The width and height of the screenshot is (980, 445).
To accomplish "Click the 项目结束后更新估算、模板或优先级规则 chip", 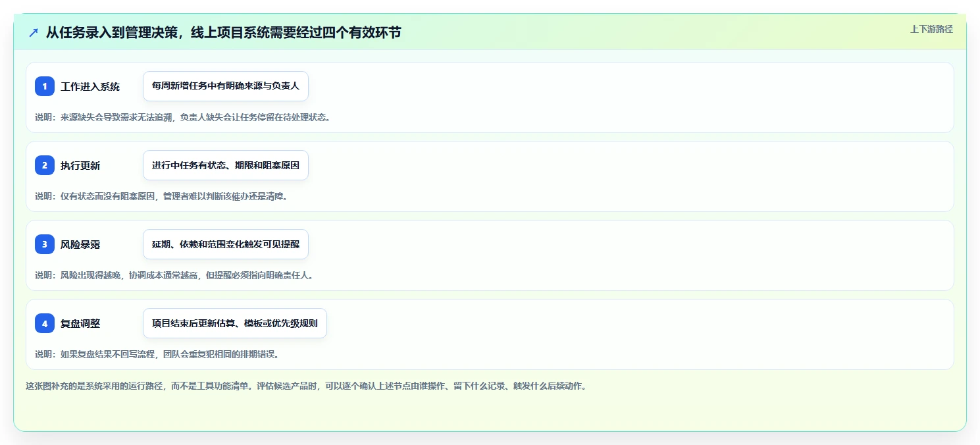I will 235,323.
